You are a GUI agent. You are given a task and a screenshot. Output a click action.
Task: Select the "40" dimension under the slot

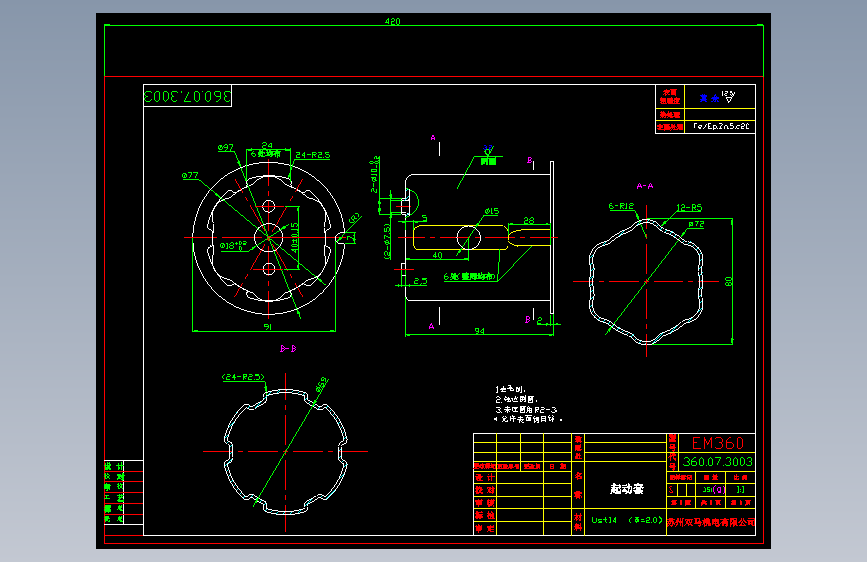coord(437,255)
